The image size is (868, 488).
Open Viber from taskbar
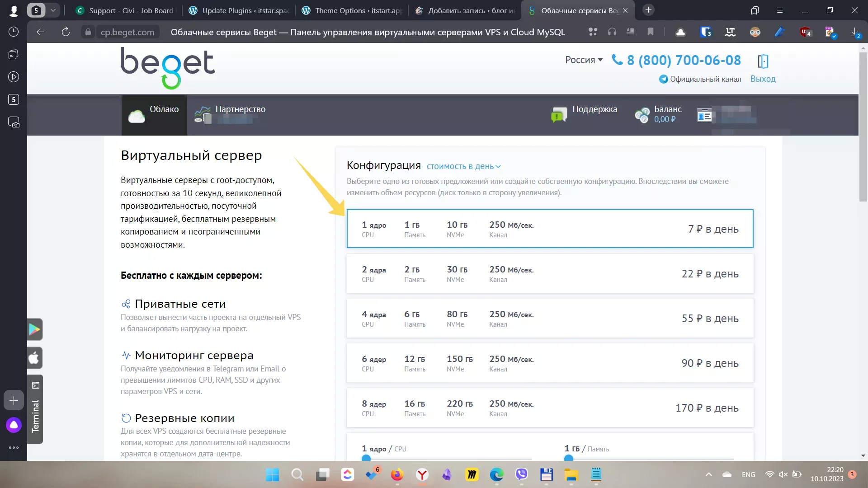pos(522,474)
